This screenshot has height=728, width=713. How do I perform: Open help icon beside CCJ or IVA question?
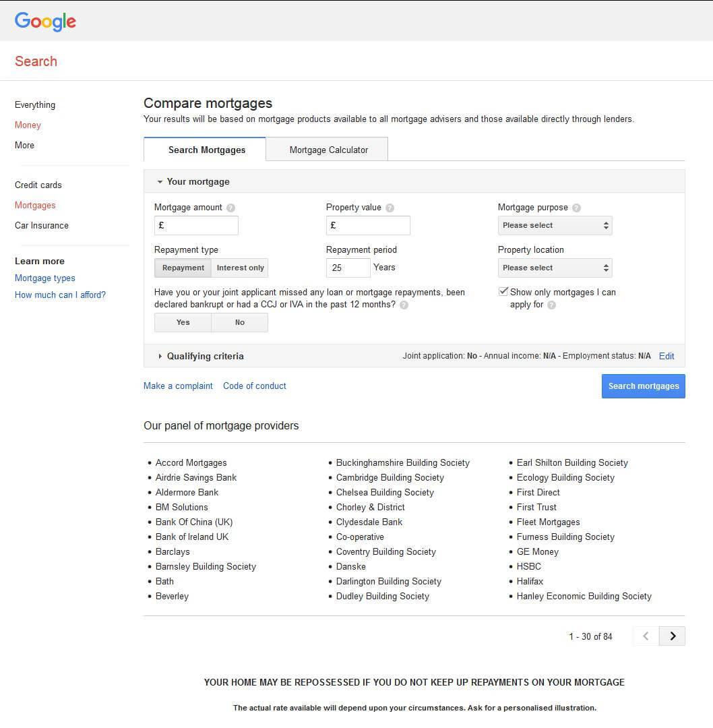pyautogui.click(x=404, y=305)
